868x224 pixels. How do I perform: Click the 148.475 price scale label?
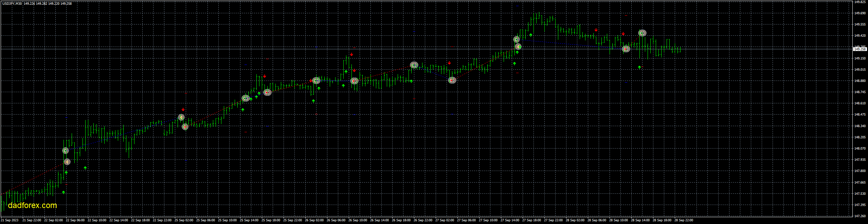(x=860, y=115)
